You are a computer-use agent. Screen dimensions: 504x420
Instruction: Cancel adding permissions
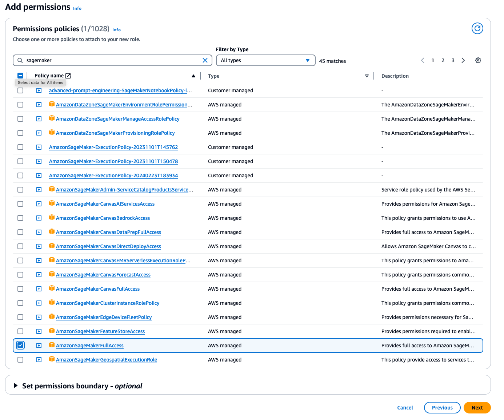tap(405, 408)
